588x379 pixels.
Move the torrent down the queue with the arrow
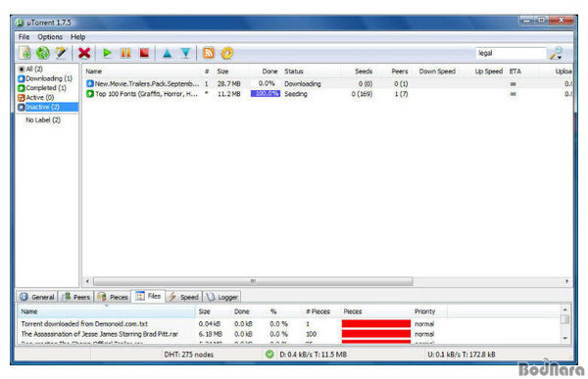tap(185, 53)
